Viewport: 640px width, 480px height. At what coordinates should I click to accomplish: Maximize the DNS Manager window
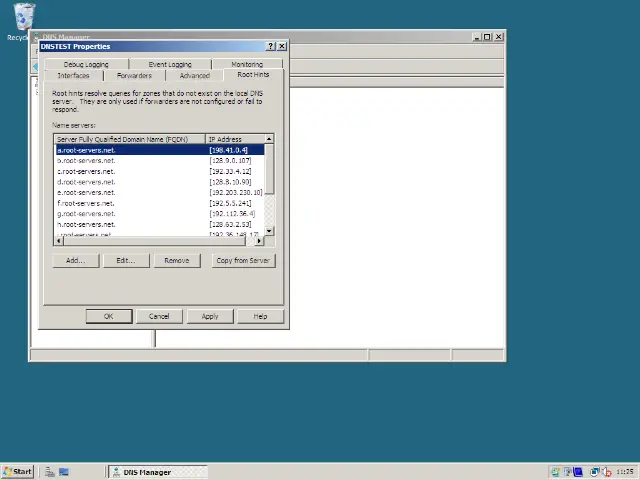pyautogui.click(x=487, y=37)
